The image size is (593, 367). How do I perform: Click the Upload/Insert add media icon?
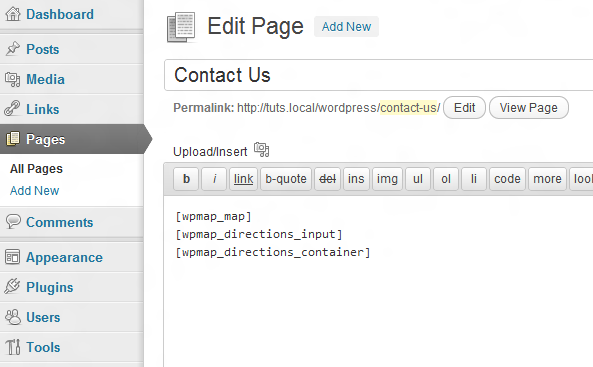(x=261, y=150)
